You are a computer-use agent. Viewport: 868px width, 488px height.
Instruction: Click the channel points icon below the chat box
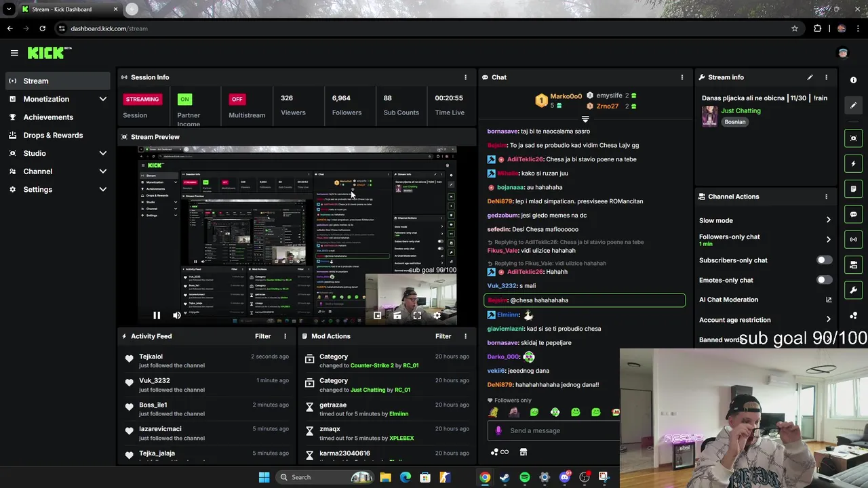499,452
